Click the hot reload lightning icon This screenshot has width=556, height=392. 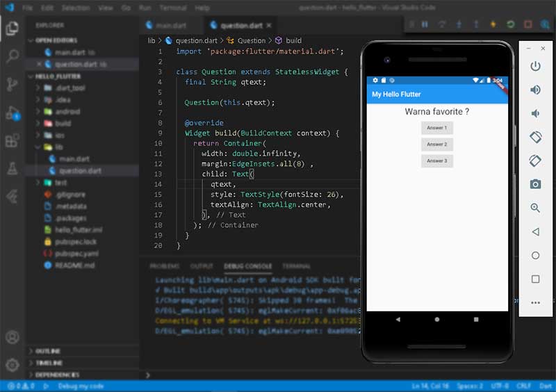[x=493, y=24]
